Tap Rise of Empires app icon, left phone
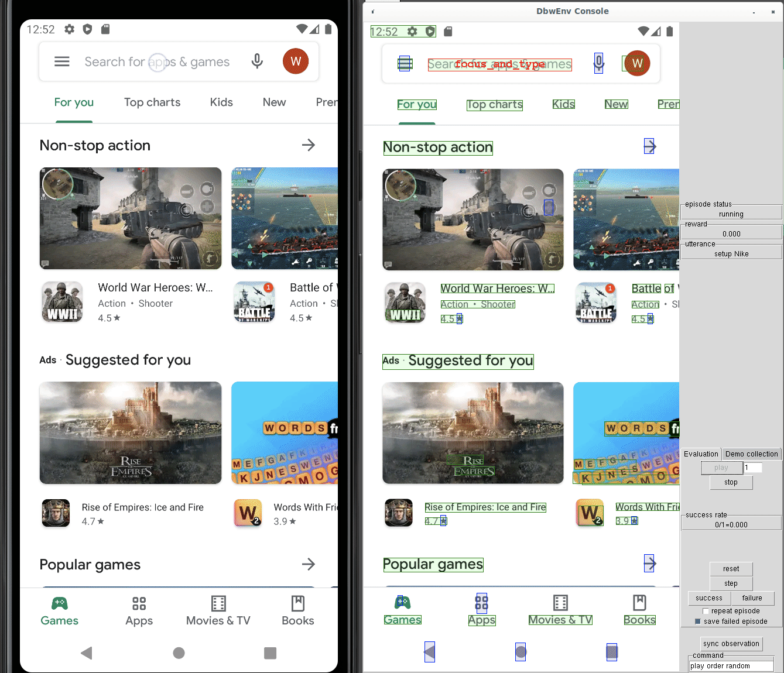784x673 pixels. click(56, 513)
